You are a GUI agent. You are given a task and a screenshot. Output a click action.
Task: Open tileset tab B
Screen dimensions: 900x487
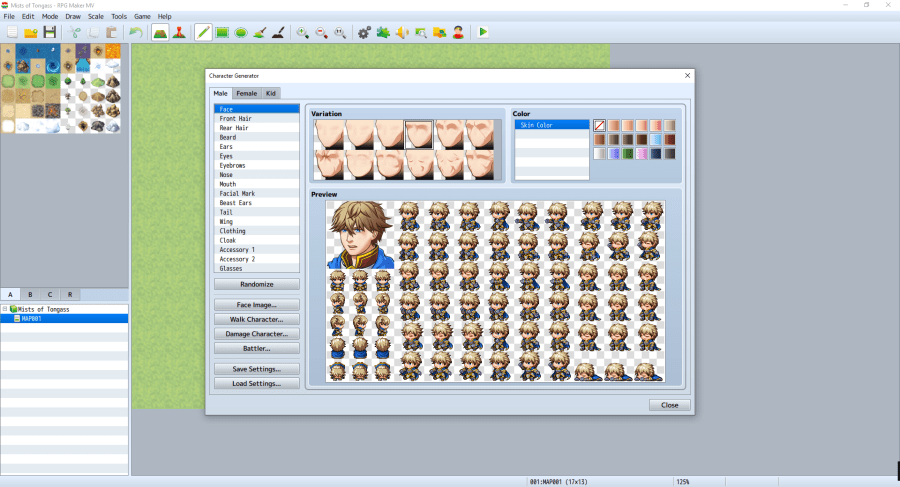[30, 295]
